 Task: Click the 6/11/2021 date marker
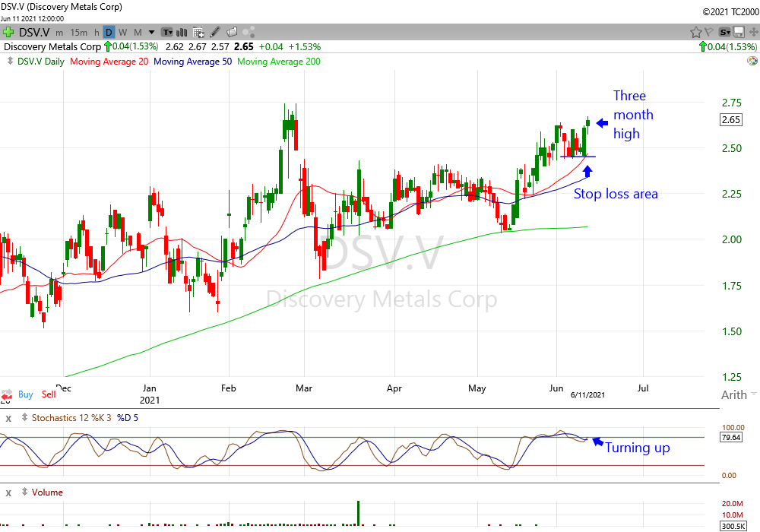pyautogui.click(x=587, y=395)
